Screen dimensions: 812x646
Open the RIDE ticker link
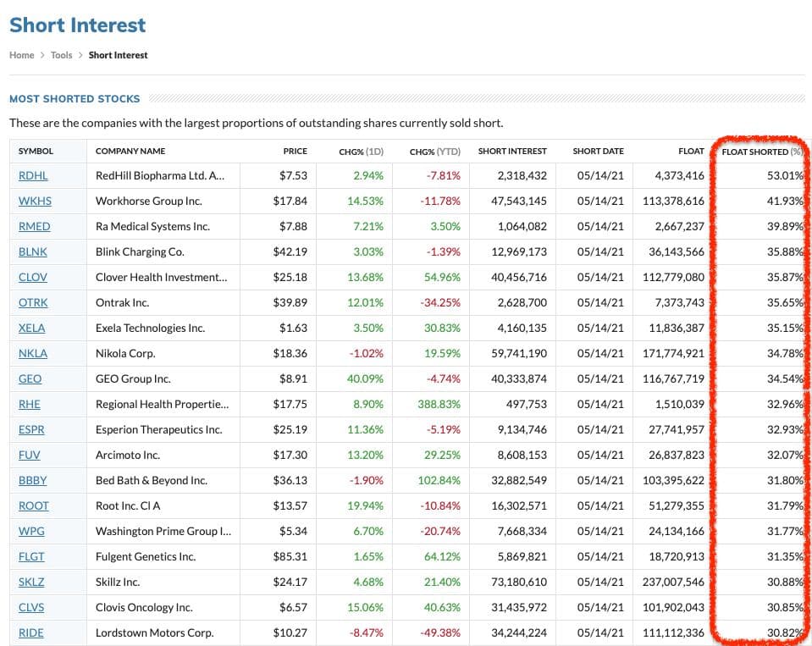click(31, 632)
